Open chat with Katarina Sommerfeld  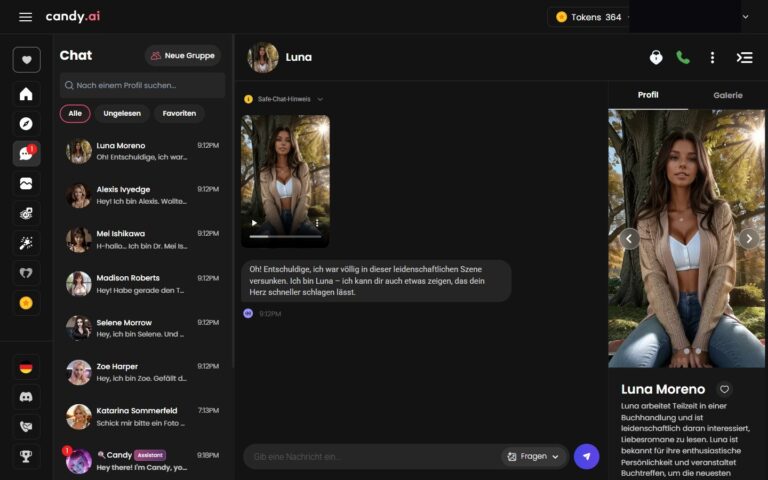point(142,416)
